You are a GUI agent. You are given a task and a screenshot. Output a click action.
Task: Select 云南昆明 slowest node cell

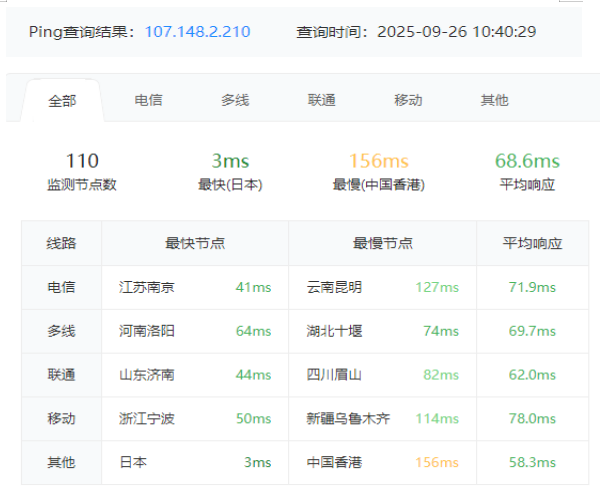coord(335,287)
